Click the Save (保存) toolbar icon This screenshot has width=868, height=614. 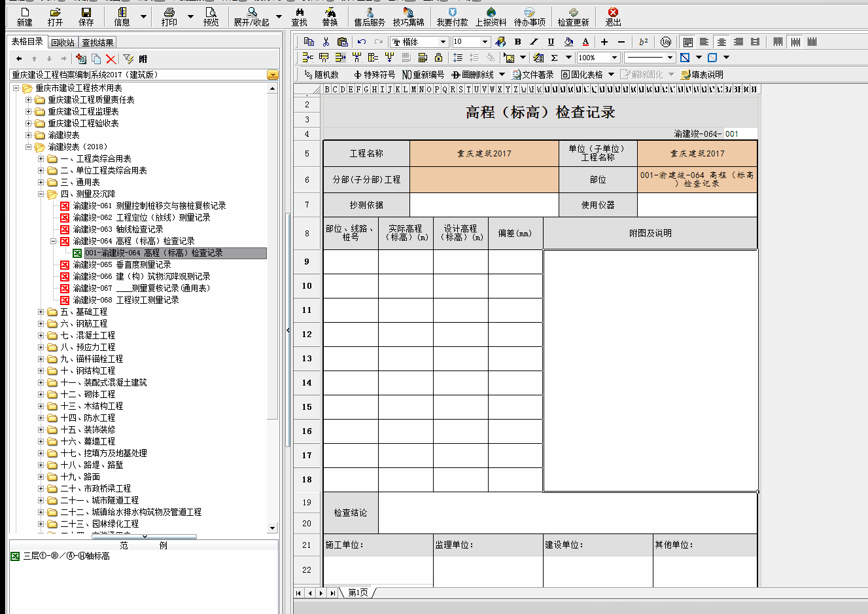86,16
